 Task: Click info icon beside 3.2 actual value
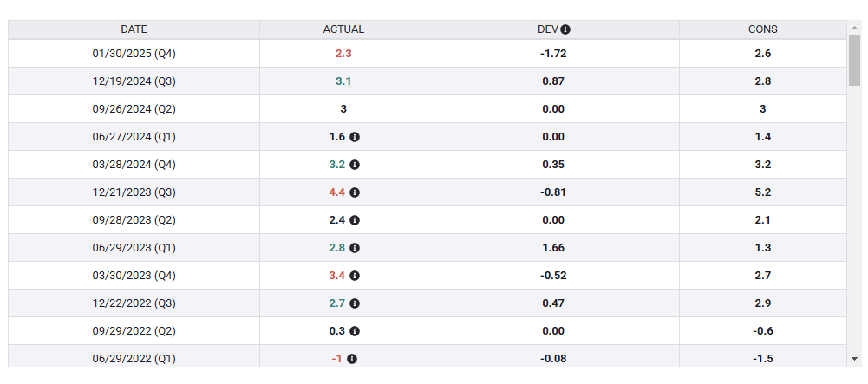[x=355, y=165]
